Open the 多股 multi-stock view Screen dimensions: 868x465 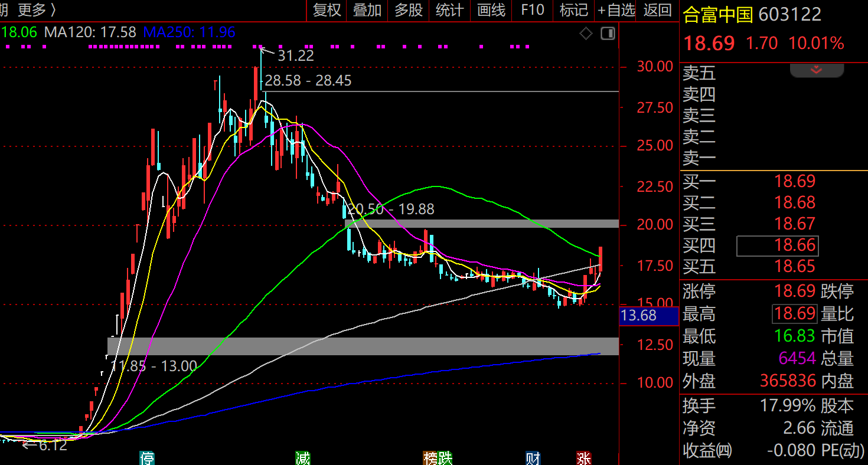tap(409, 10)
